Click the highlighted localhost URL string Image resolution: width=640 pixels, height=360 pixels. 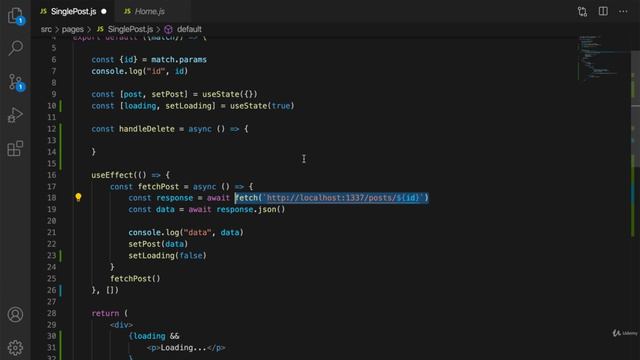[x=343, y=198]
